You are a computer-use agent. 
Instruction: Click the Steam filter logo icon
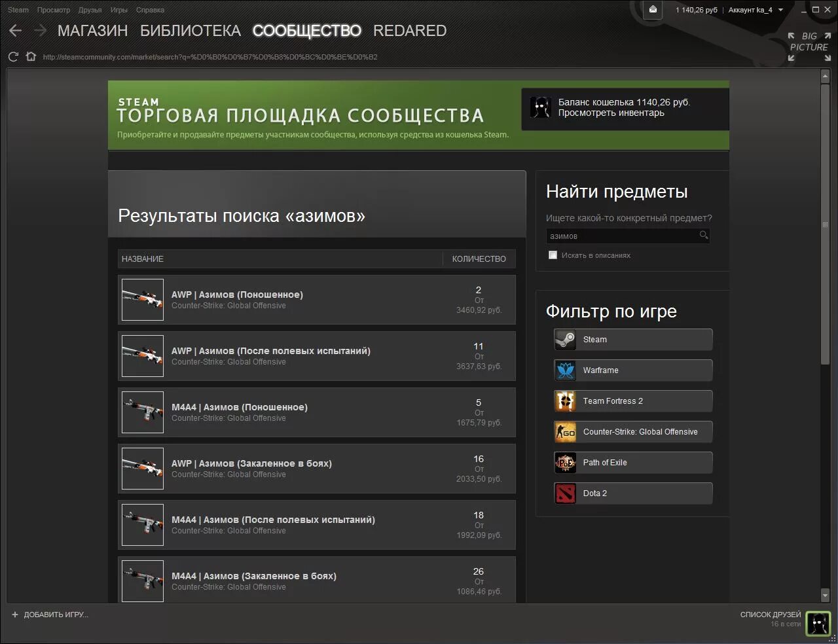(566, 340)
